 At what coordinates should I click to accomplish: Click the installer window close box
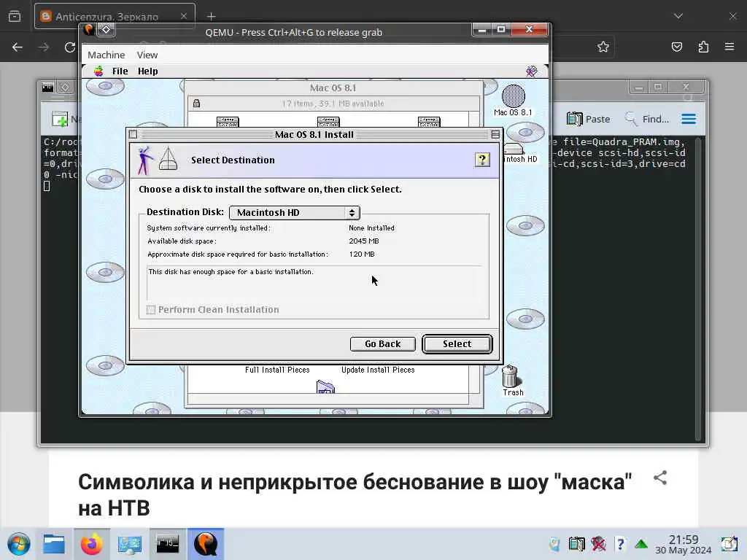pyautogui.click(x=133, y=135)
